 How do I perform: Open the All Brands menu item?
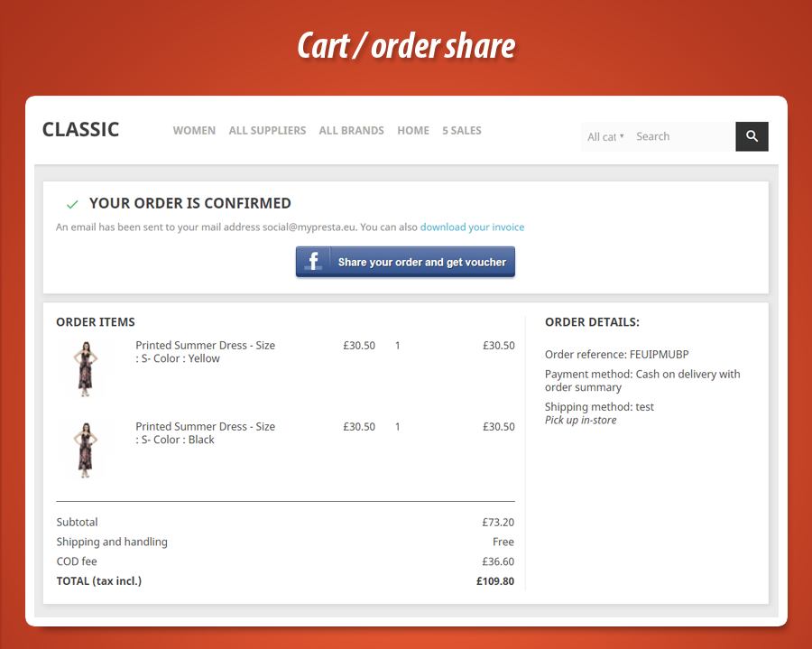click(x=351, y=131)
